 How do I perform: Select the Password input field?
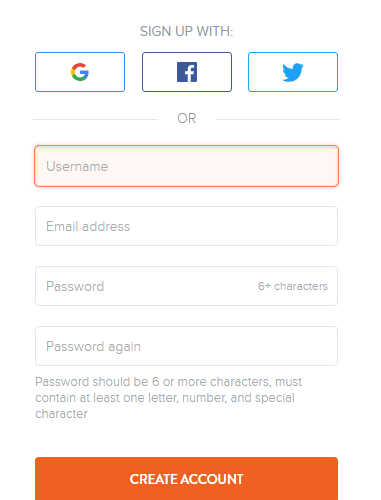click(186, 286)
